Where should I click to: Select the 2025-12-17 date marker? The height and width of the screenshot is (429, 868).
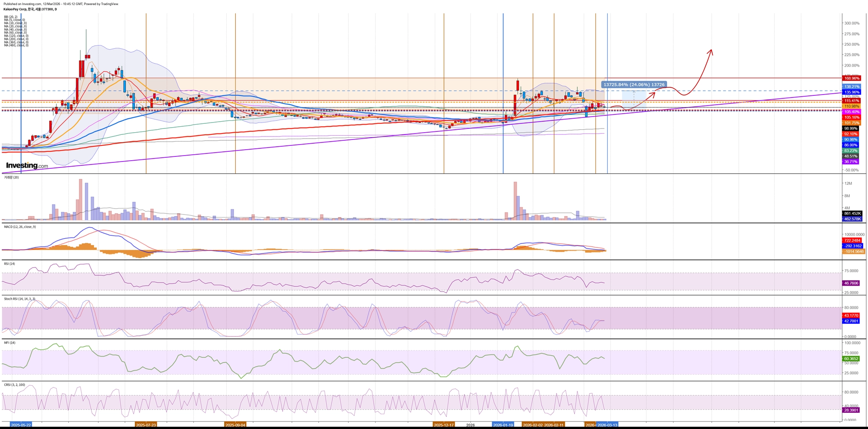[x=444, y=425]
